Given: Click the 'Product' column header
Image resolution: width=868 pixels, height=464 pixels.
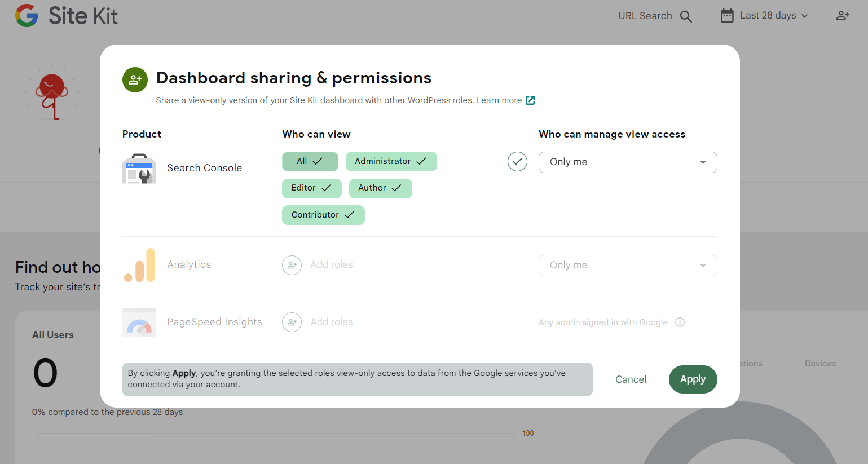Looking at the screenshot, I should click(x=142, y=134).
